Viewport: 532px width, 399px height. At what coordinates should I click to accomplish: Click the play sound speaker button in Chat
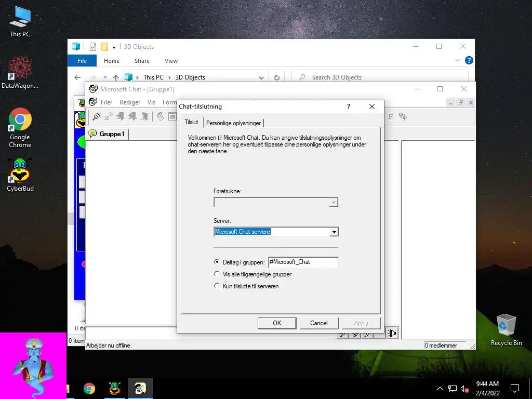coord(392,333)
